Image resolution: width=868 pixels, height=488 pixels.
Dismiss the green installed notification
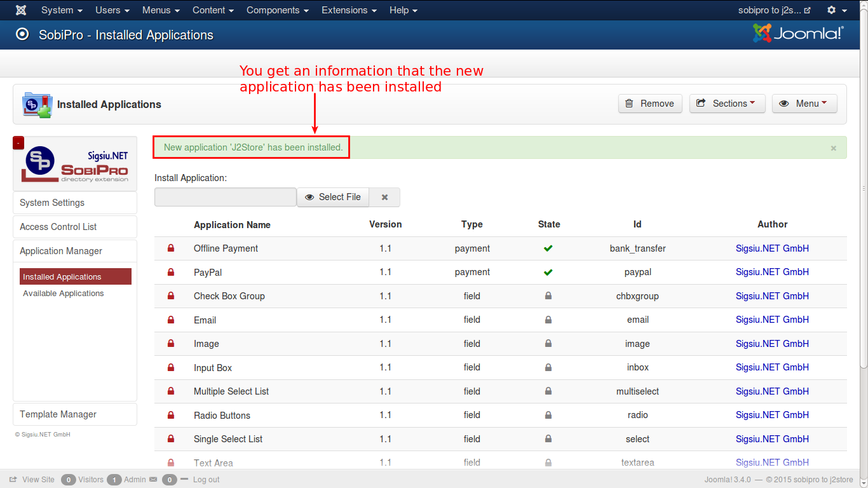834,148
